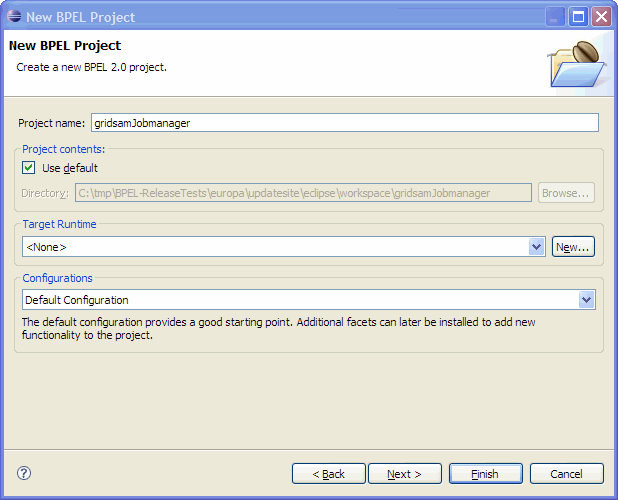Click the Browse... directory button

click(566, 193)
